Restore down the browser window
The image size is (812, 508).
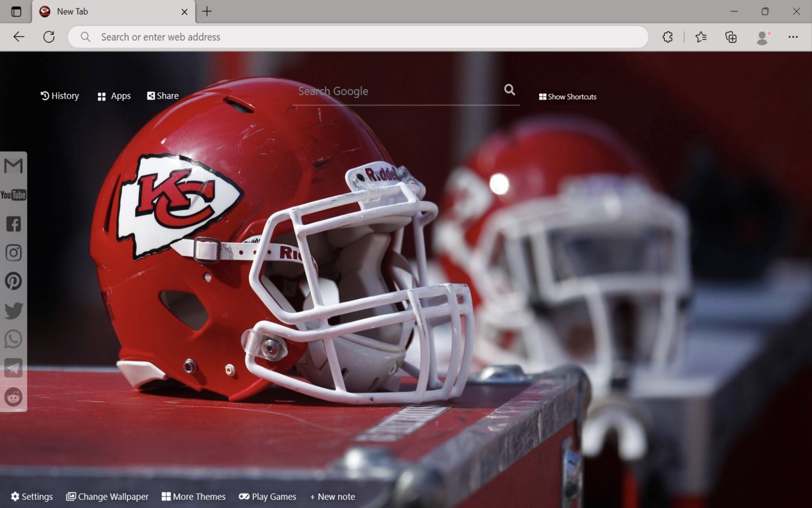(765, 11)
